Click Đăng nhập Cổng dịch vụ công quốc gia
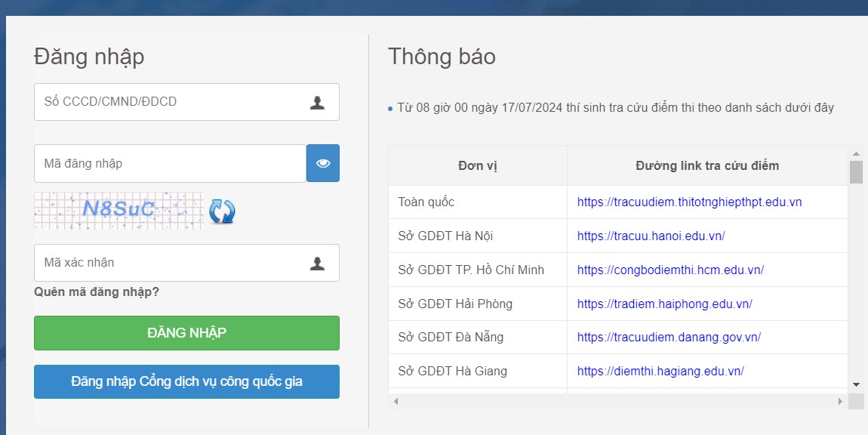The height and width of the screenshot is (435, 868). (186, 381)
